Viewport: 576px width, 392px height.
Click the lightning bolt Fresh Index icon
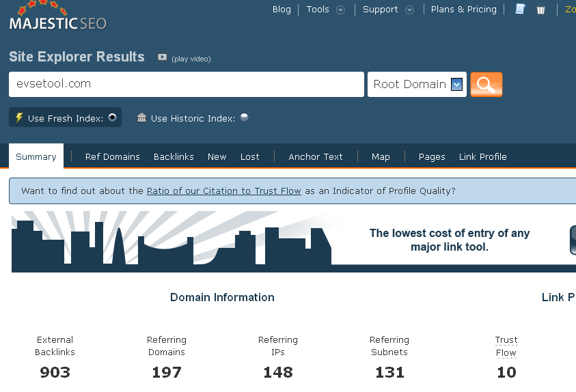[x=19, y=117]
